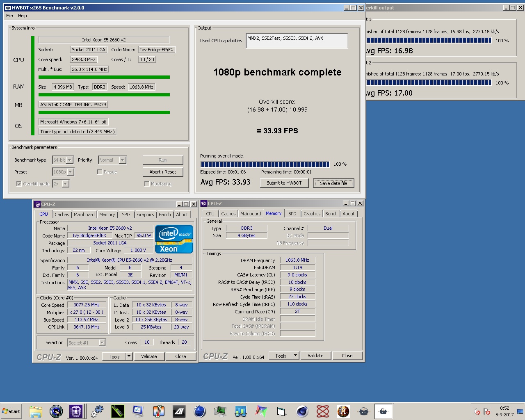Click the Action Center flag tray icon

(487, 411)
